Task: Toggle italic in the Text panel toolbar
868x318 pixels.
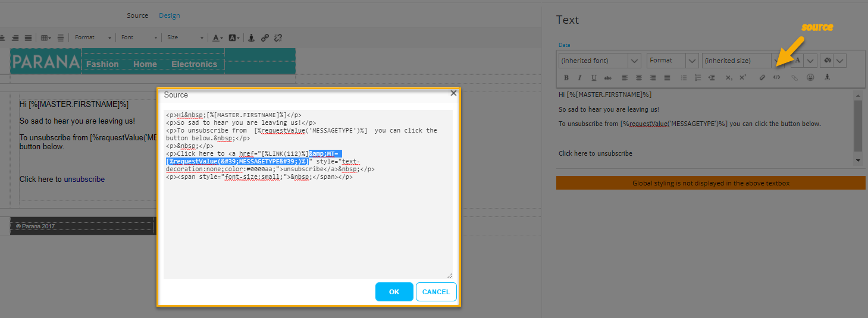Action: pyautogui.click(x=579, y=78)
